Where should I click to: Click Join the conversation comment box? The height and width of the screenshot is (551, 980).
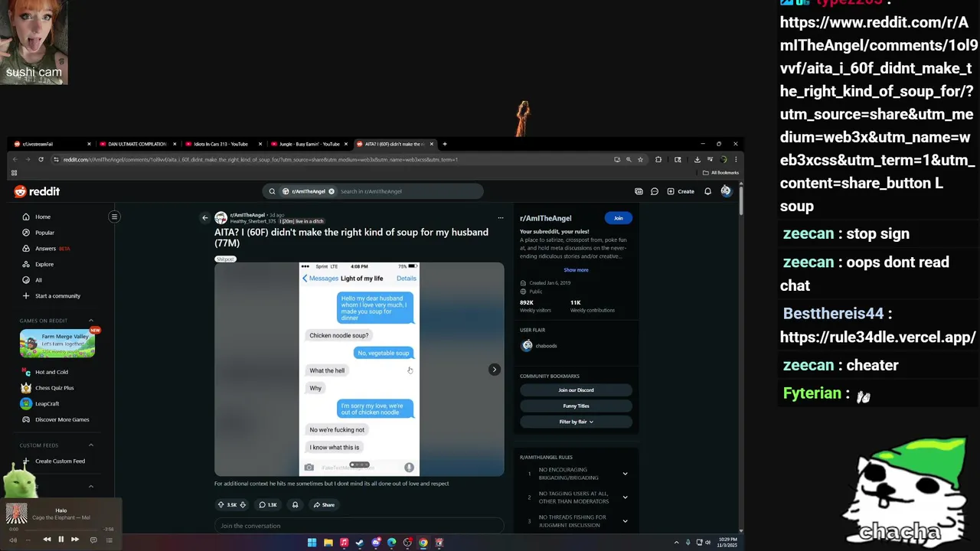(359, 526)
